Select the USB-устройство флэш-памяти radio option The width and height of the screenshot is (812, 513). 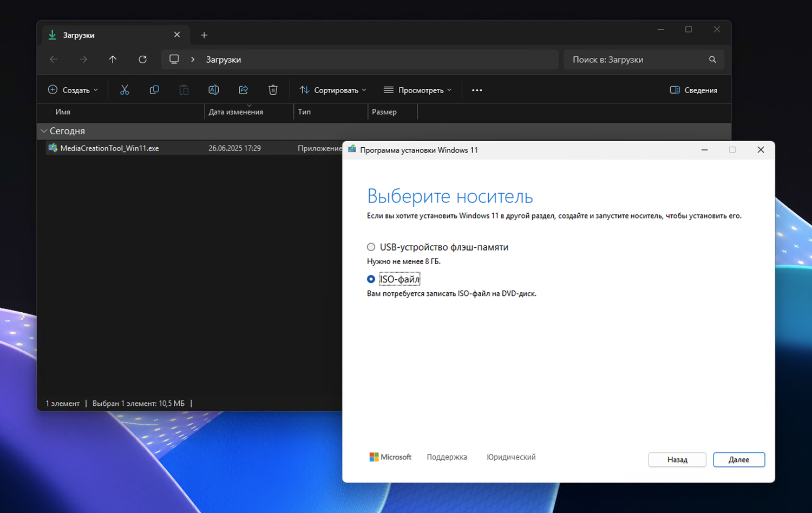[x=371, y=247]
